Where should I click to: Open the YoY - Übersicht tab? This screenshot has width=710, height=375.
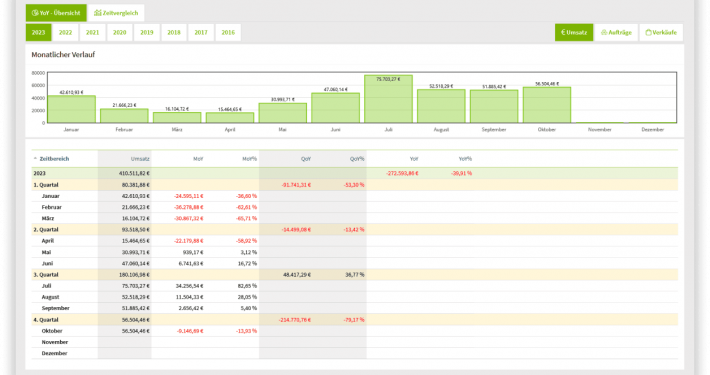[56, 13]
